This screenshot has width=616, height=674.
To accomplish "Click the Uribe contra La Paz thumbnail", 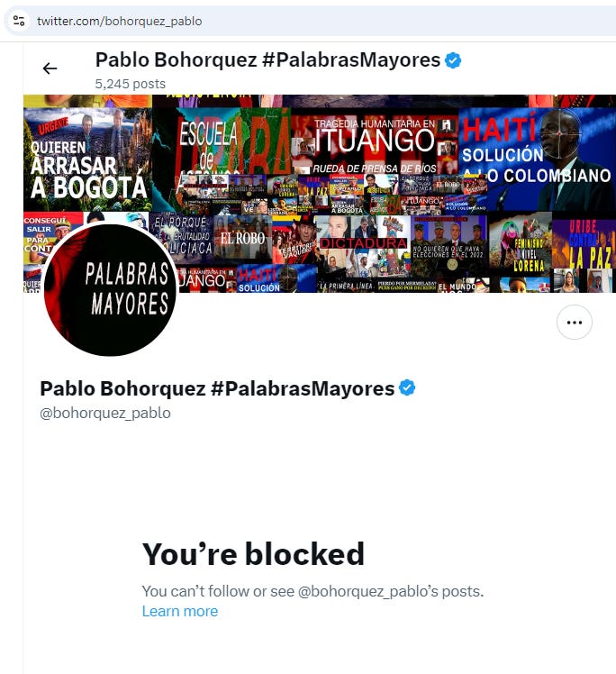I will pos(584,243).
